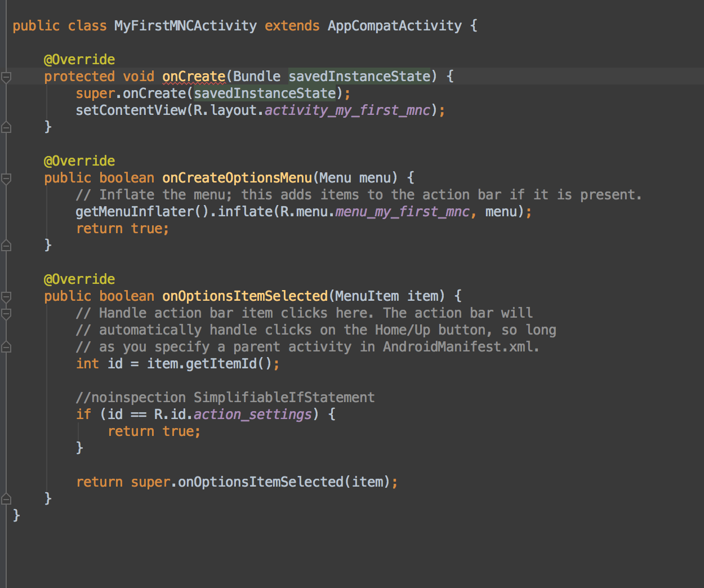The image size is (704, 588).
Task: Click the onCreateOptionsMenu method name
Action: (237, 178)
